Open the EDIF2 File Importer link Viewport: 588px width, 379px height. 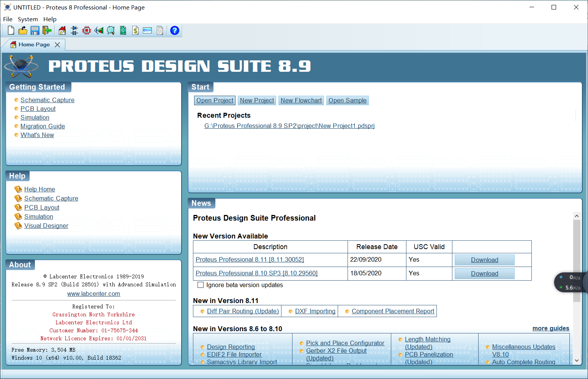point(234,354)
